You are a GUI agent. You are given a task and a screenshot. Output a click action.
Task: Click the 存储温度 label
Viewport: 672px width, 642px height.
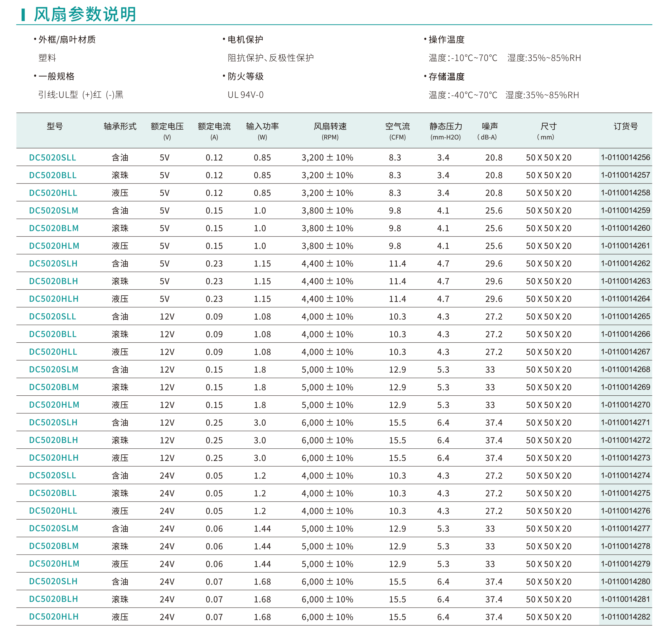(446, 77)
